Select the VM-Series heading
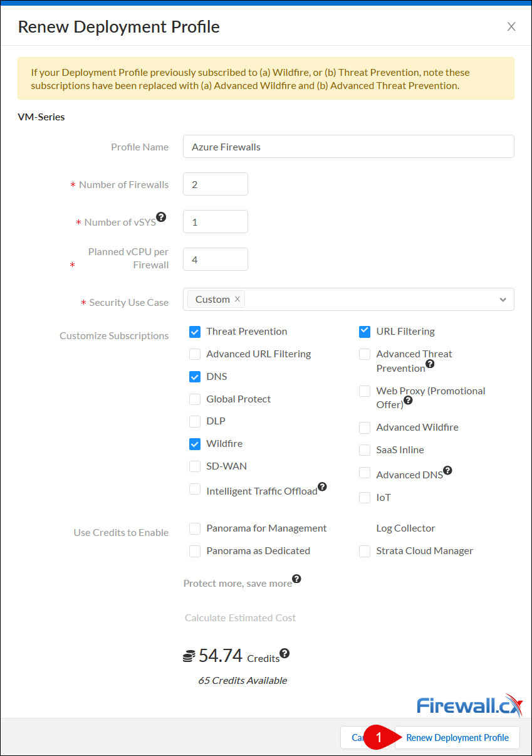 (41, 117)
